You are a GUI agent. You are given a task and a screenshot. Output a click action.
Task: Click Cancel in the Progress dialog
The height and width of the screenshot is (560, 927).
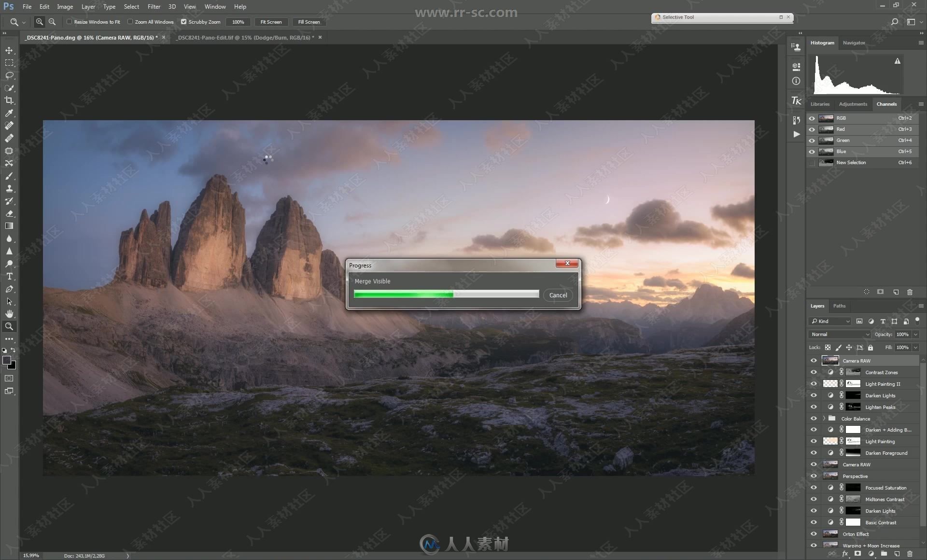point(558,294)
